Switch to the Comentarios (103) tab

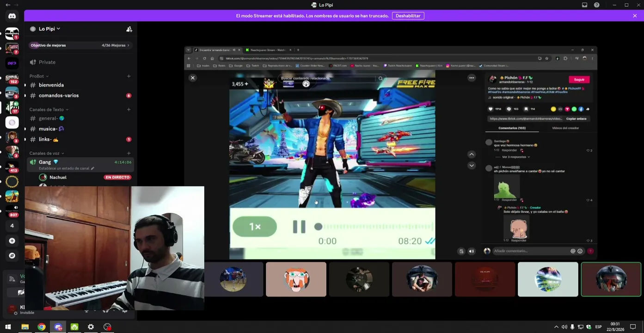(x=512, y=128)
